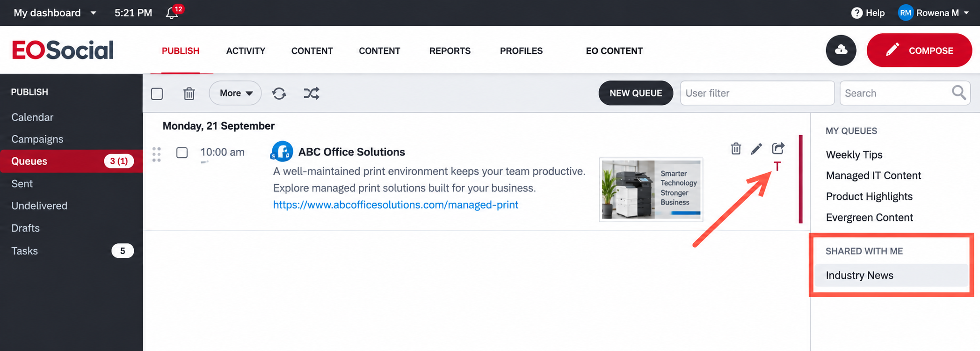
Task: Tick the select-all checkbox in toolbar
Action: tap(157, 94)
